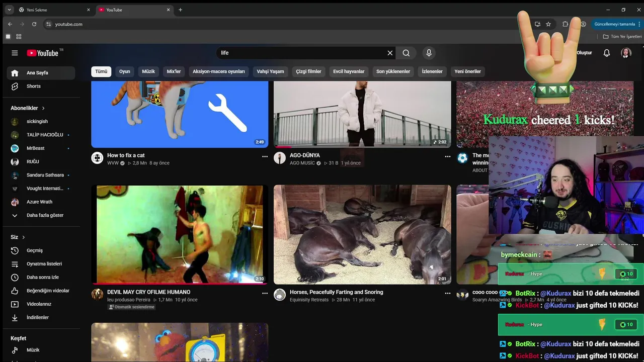Open Tüm Yer İşaretleri folder
644x362 pixels.
pos(622,37)
